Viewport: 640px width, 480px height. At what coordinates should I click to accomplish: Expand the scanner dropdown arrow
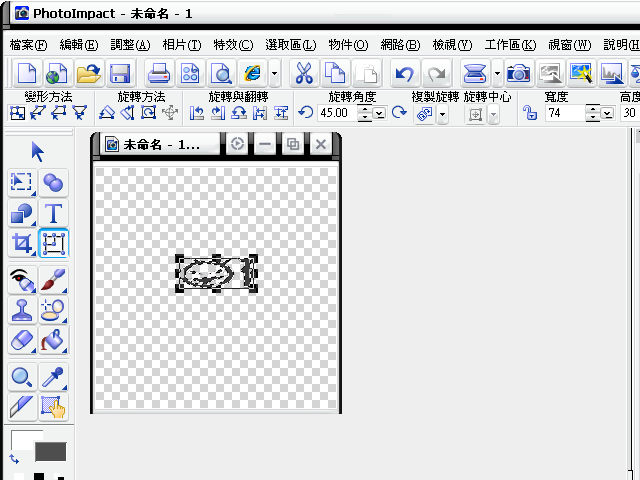pos(497,74)
